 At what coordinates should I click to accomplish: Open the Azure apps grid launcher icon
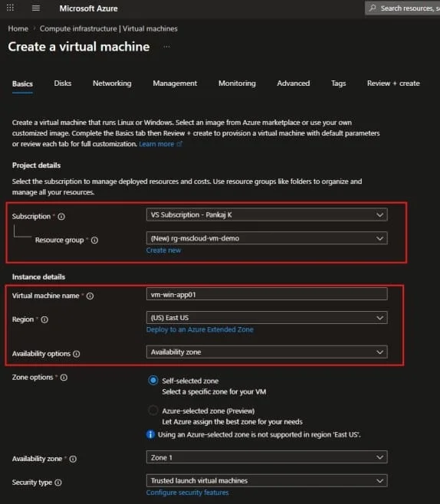point(10,8)
